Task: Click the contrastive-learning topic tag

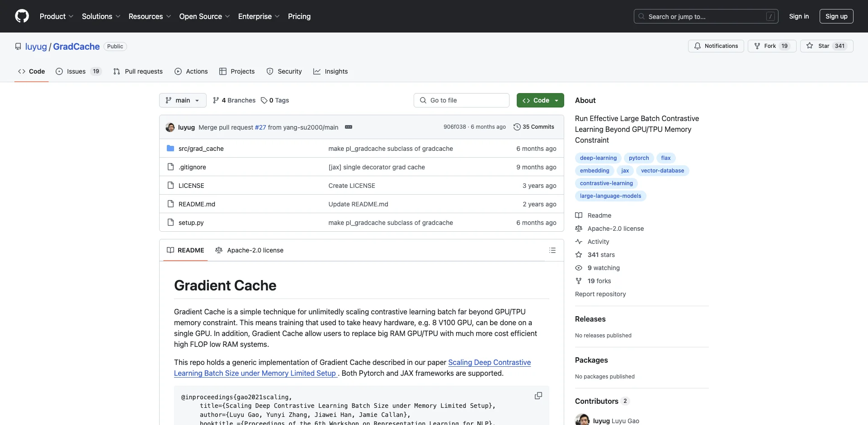Action: 606,183
